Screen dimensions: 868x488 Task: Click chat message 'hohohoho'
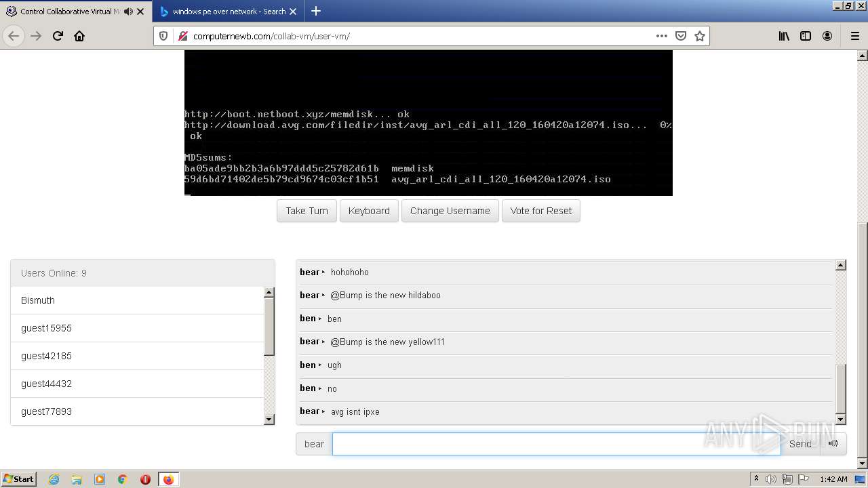click(350, 272)
